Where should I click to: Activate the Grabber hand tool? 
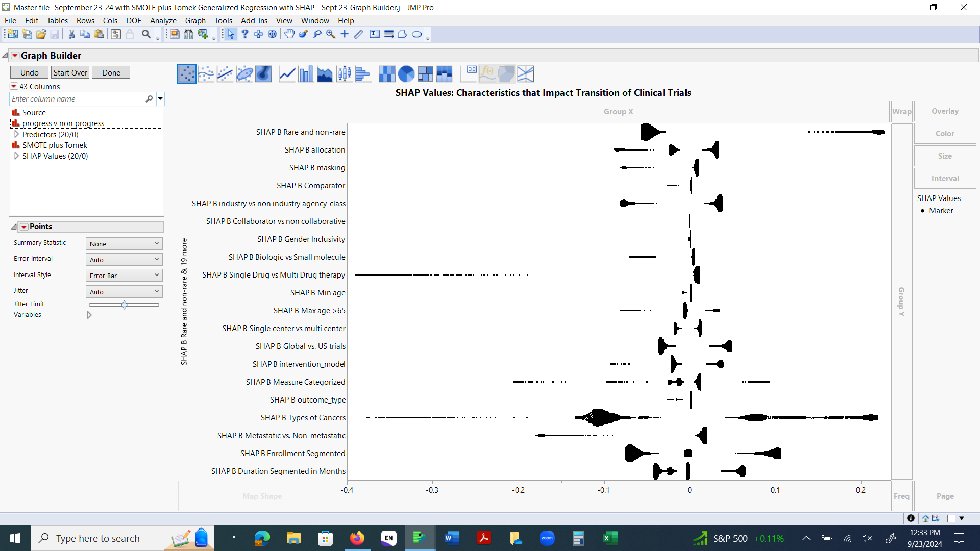coord(289,34)
